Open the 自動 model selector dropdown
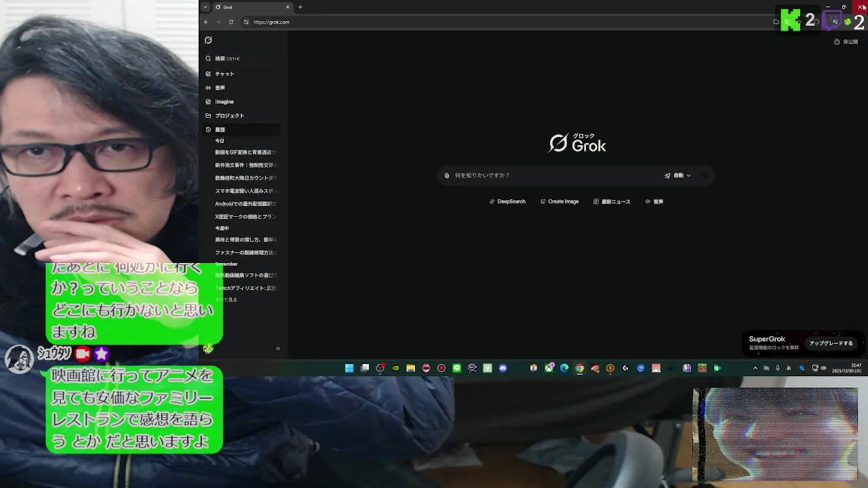 point(677,176)
